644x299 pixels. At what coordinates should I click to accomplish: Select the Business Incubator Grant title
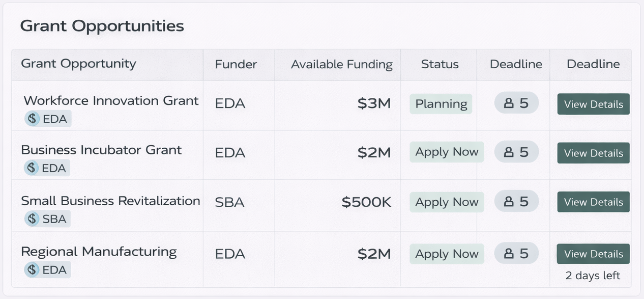[x=101, y=150]
